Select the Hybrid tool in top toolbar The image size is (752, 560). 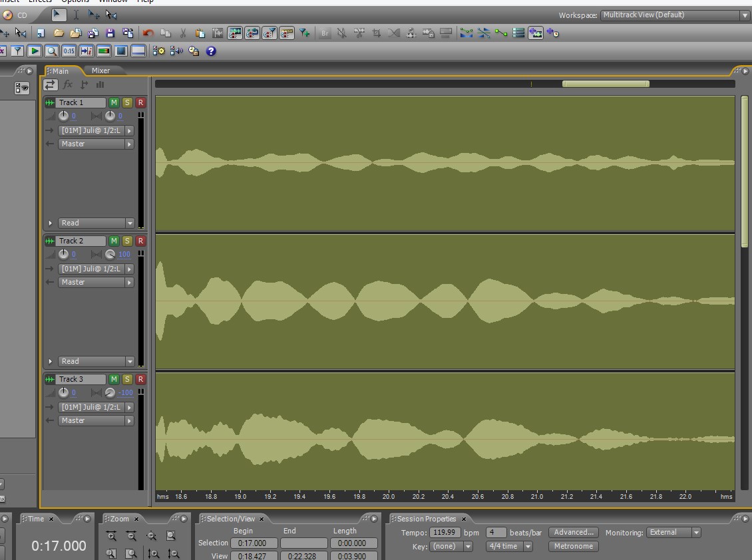[x=58, y=15]
